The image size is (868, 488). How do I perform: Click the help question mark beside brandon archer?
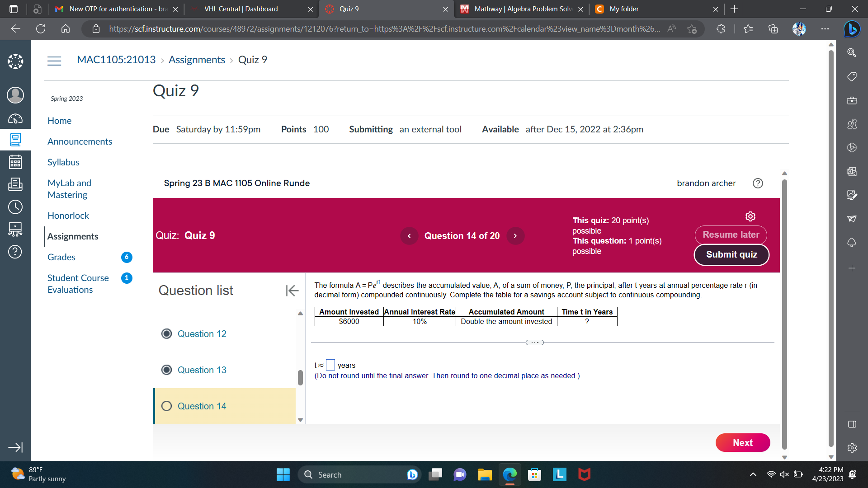click(x=758, y=183)
